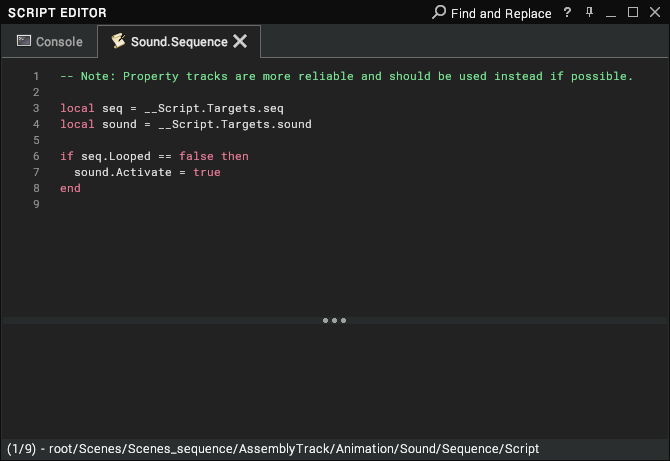This screenshot has height=461, width=670.
Task: Close the Script Editor window
Action: coord(655,12)
